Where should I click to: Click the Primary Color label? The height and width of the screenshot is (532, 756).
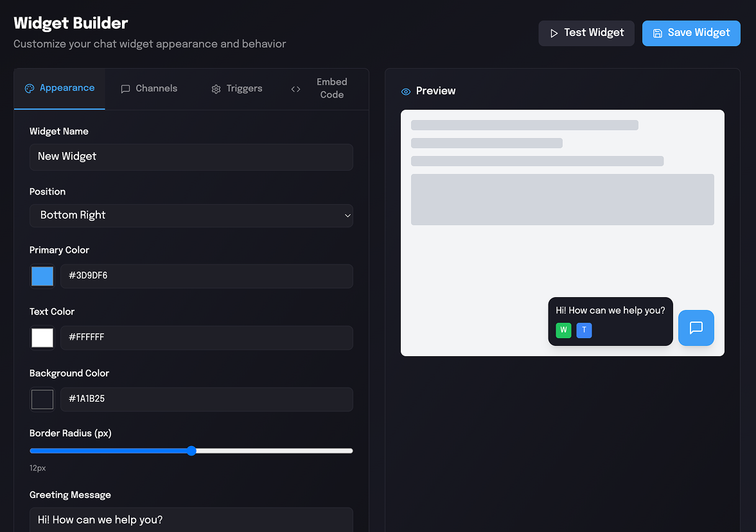coord(59,250)
